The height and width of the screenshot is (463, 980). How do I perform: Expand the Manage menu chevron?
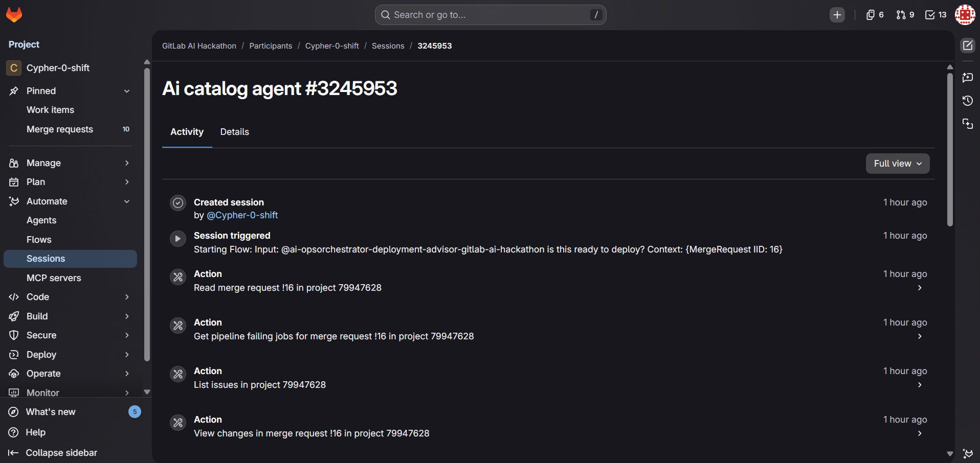[127, 163]
